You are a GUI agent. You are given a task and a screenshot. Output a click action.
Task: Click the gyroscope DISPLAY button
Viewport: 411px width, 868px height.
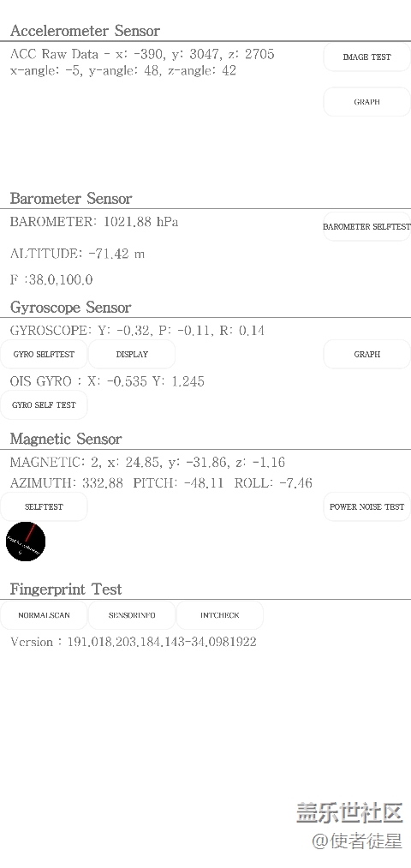pyautogui.click(x=132, y=354)
